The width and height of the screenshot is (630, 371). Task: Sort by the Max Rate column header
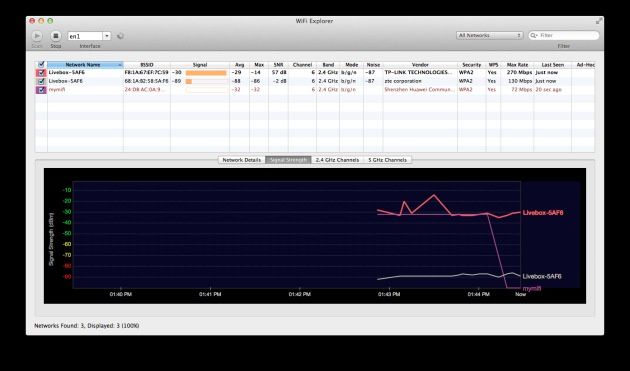tap(517, 65)
